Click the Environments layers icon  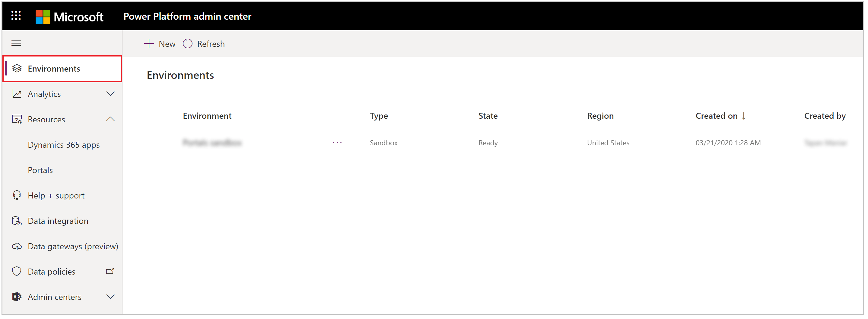[17, 69]
